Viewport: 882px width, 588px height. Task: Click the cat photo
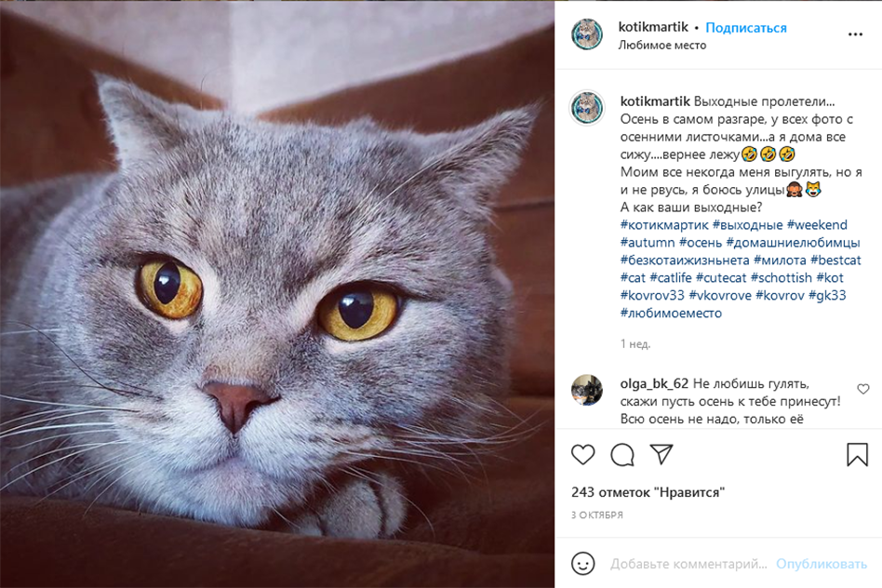coord(277,294)
